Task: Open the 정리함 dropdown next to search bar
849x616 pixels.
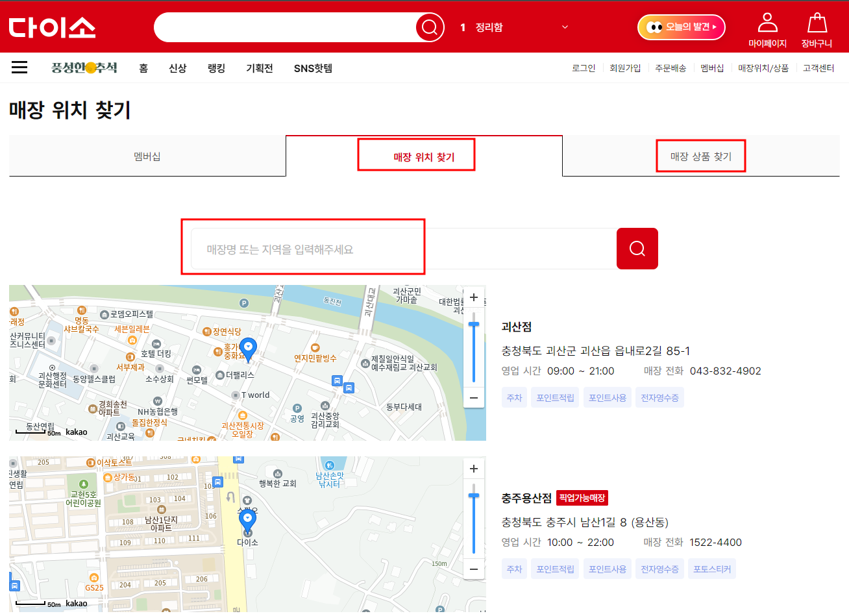Action: coord(488,27)
